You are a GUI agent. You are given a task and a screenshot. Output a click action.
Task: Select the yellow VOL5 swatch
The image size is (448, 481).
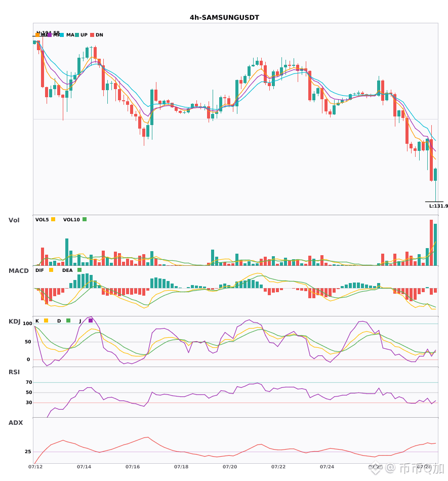pyautogui.click(x=53, y=219)
